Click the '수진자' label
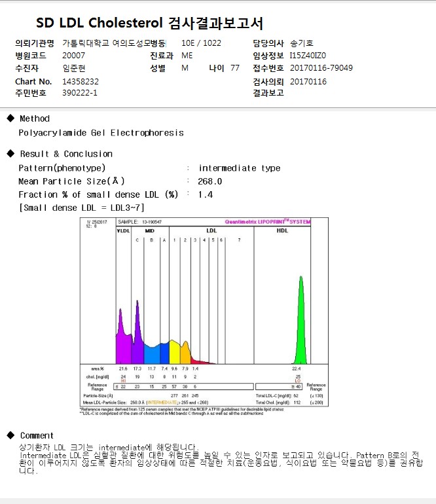This screenshot has height=504, width=436. (27, 68)
